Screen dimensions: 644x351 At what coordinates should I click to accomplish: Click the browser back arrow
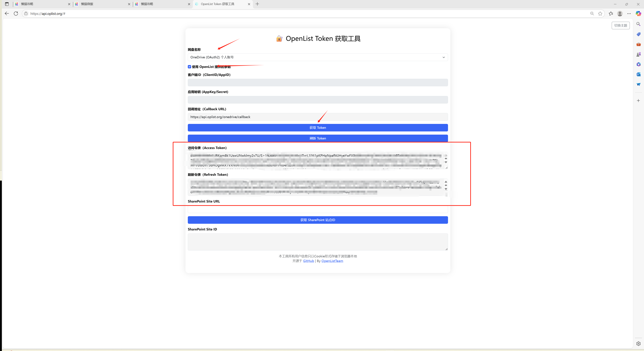(x=7, y=14)
